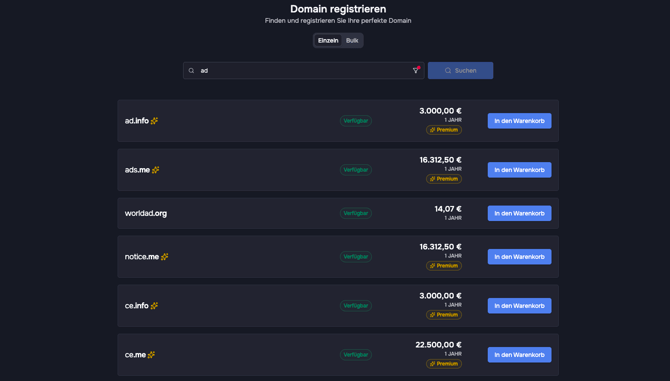Click the price 22.500,00 € for ce.me
Image resolution: width=670 pixels, height=381 pixels.
[438, 345]
